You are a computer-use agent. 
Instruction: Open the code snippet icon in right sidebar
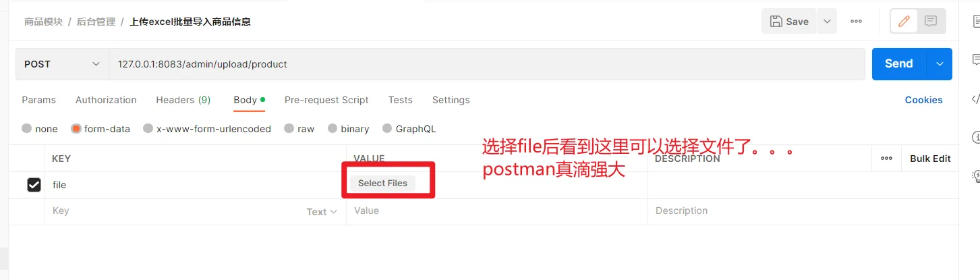(x=975, y=99)
